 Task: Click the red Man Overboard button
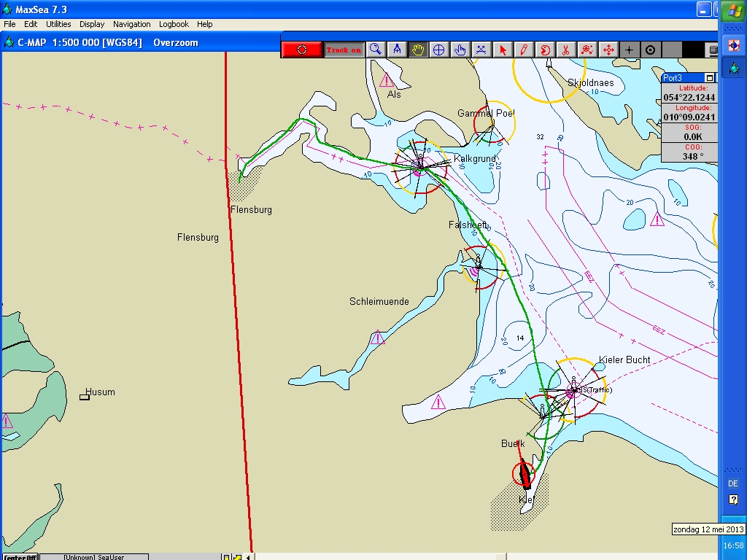pos(301,50)
